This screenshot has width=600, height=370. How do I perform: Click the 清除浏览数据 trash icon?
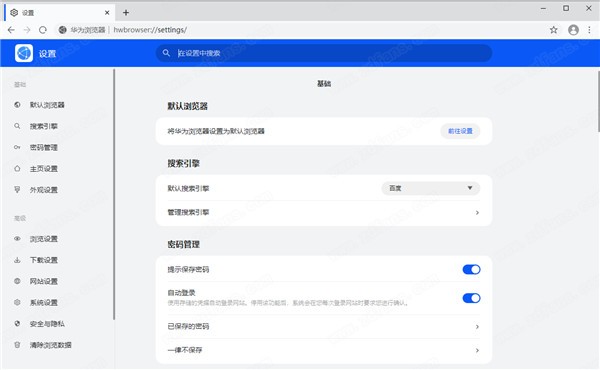coord(17,345)
